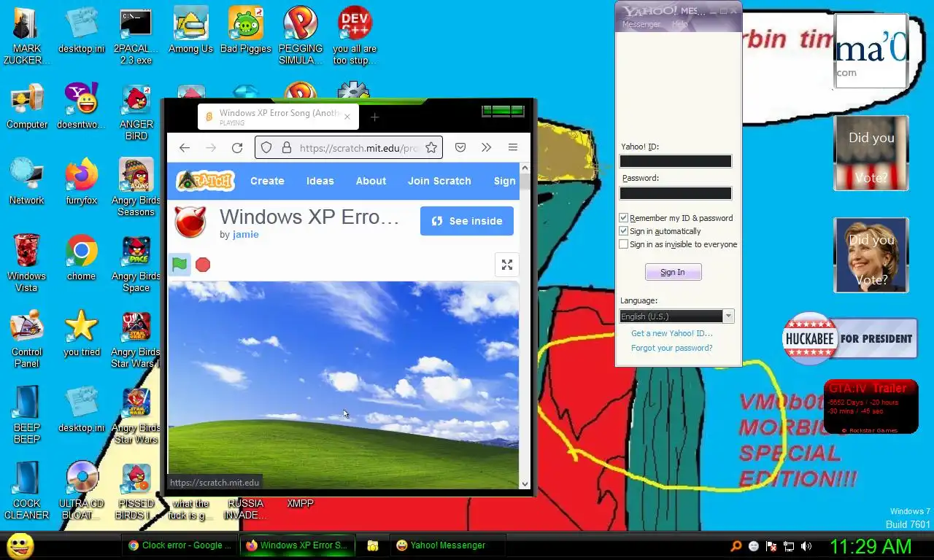Click the See inside button
934x560 pixels.
[x=467, y=221]
